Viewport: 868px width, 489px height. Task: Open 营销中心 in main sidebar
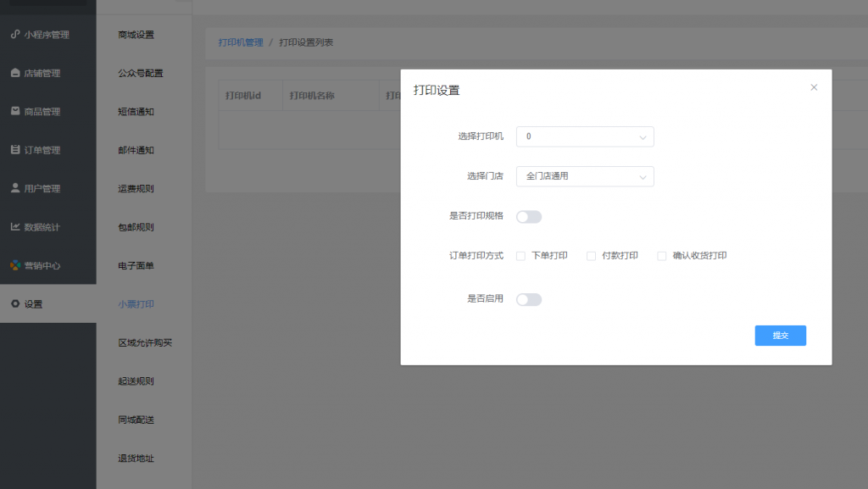48,265
